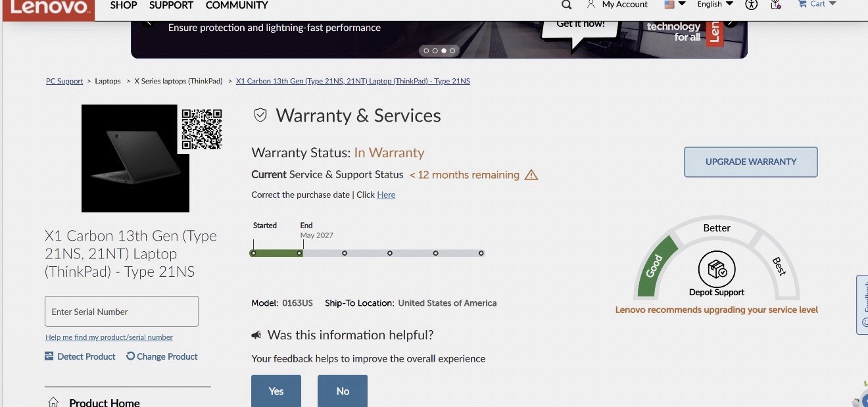Click No for helpful feedback
Viewport: 868px width, 407px height.
click(x=343, y=391)
